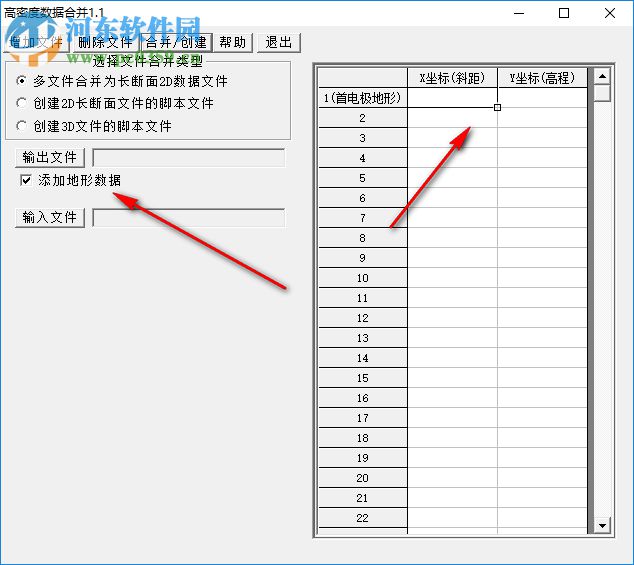Maximize the 高密度数据合并 window
Screen dimensions: 634x565
click(x=564, y=13)
